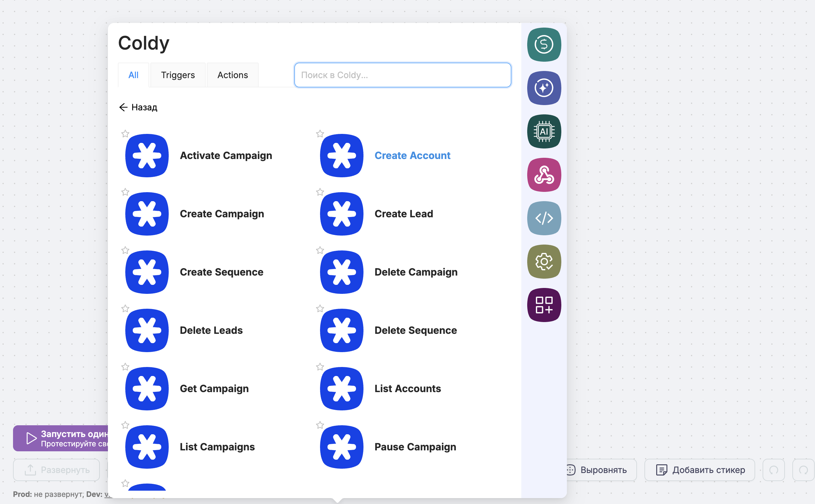Go back using the Назад link
Screen dimensions: 815x504
pos(138,107)
